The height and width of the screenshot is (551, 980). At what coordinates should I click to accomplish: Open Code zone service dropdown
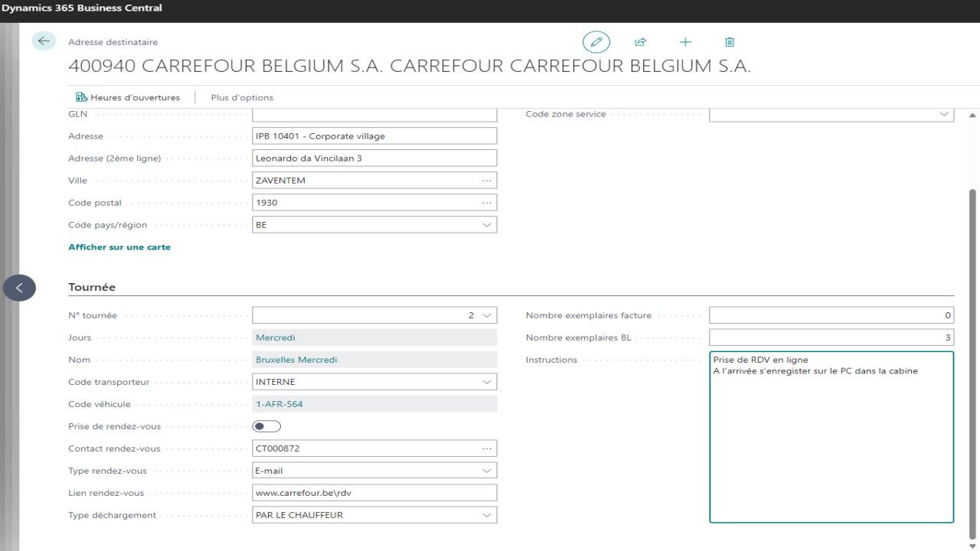[x=944, y=114]
